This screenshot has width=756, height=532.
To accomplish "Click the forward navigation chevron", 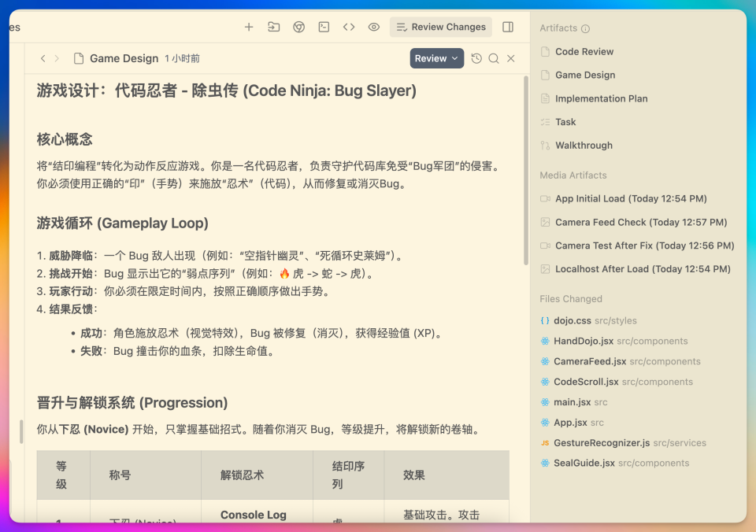I will (x=55, y=58).
